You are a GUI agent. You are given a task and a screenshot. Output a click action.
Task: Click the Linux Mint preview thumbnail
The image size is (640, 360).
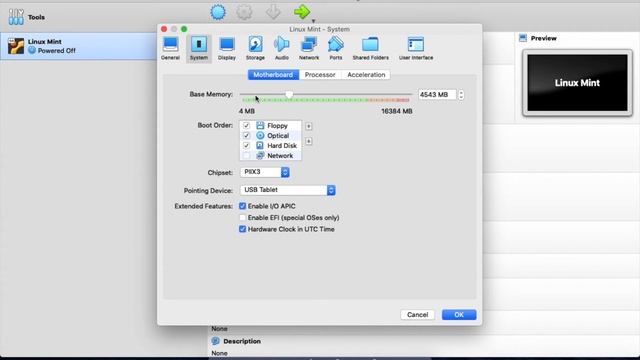(x=577, y=83)
